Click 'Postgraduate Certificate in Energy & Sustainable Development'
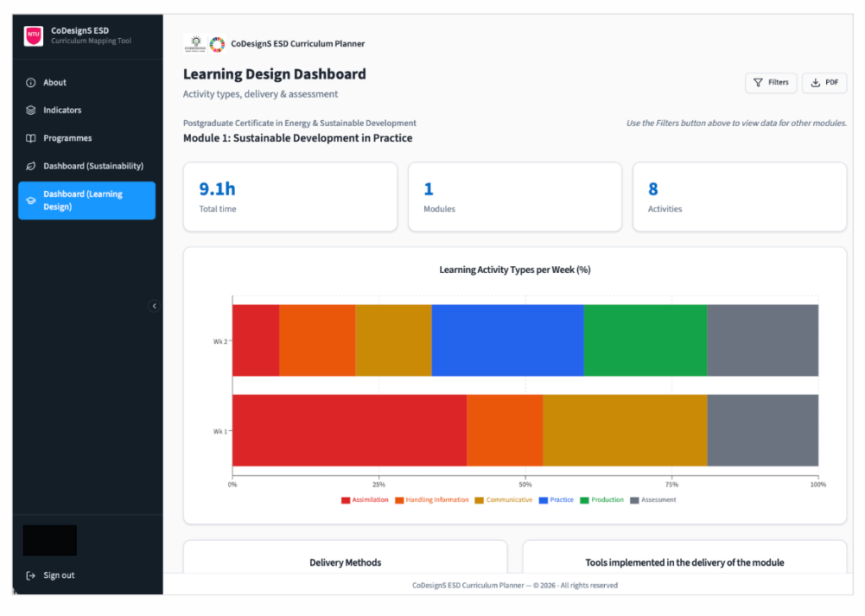865x616 pixels. [x=300, y=123]
